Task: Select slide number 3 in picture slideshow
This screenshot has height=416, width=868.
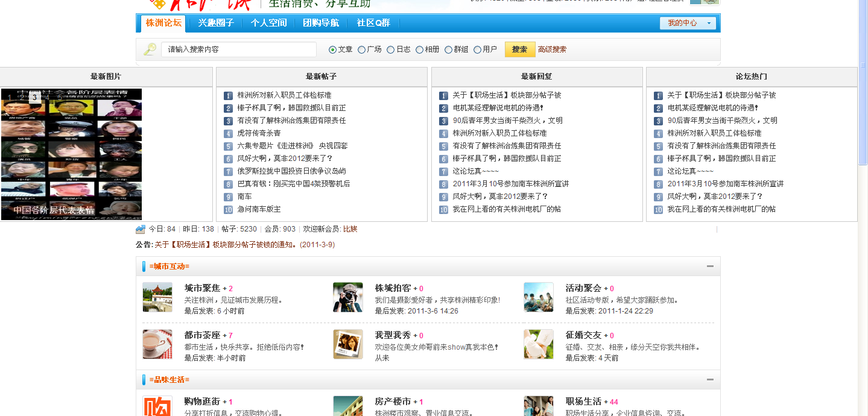Action: (35, 97)
